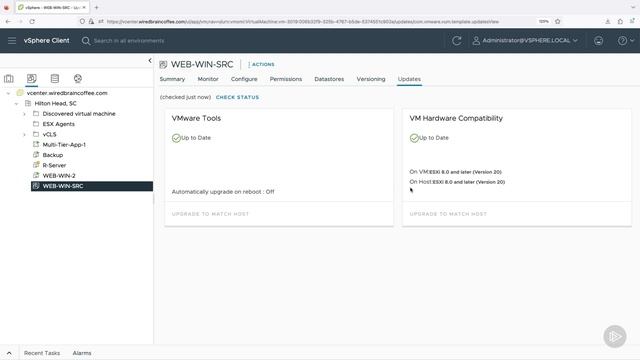
Task: Select Hilton Head, SC datacenter
Action: (55, 104)
